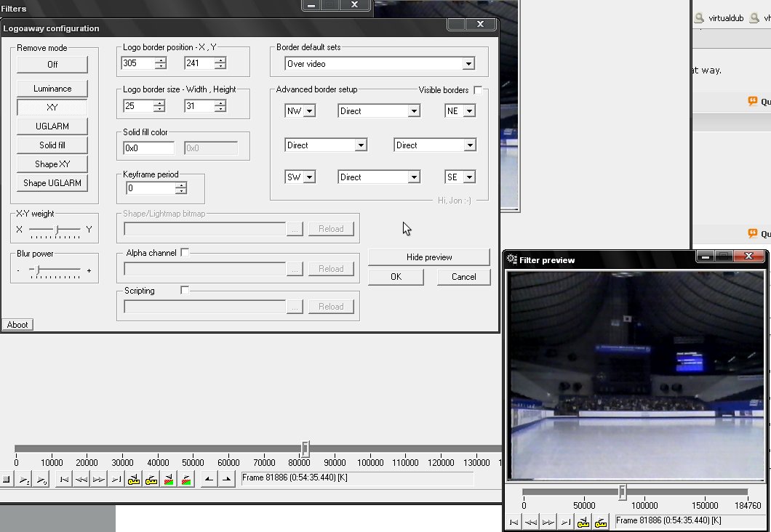Jump to end in Filter preview window
Viewport: 771px width, 532px height.
click(x=566, y=522)
